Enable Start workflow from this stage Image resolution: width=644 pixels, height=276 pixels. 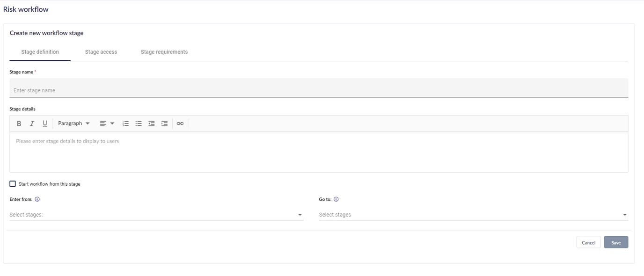[x=13, y=183]
